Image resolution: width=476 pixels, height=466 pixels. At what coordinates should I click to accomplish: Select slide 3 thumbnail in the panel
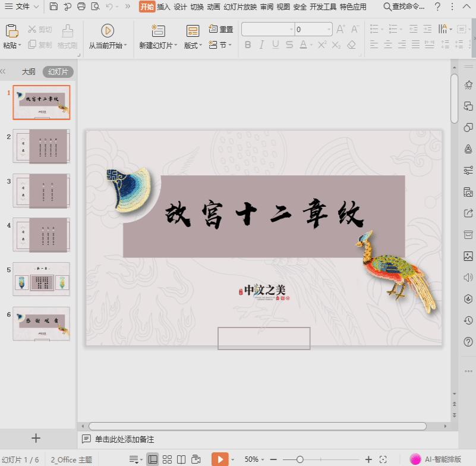point(40,190)
